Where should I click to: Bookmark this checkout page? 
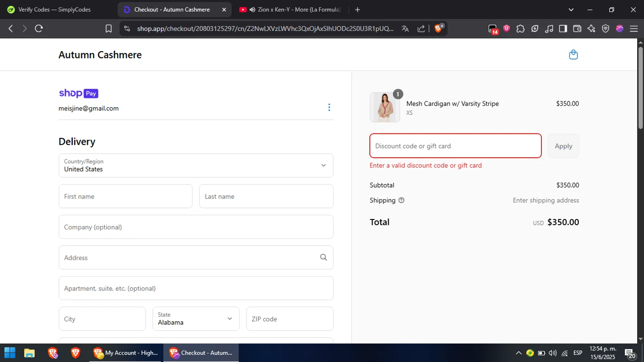[109, 28]
